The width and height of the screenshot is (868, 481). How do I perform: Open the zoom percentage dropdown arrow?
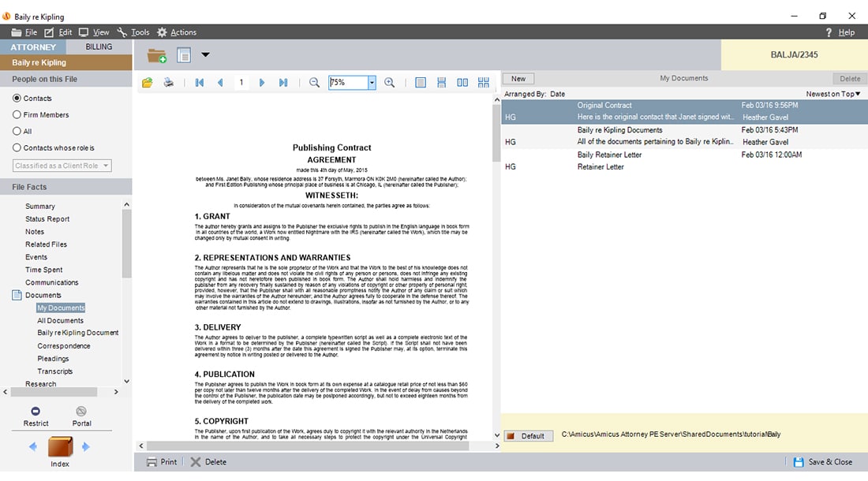pos(372,83)
